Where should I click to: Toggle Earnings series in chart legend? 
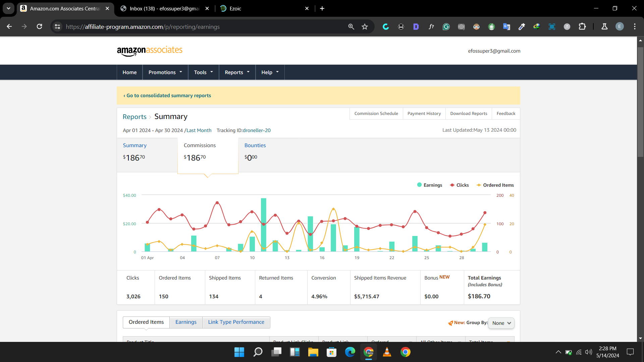point(429,185)
